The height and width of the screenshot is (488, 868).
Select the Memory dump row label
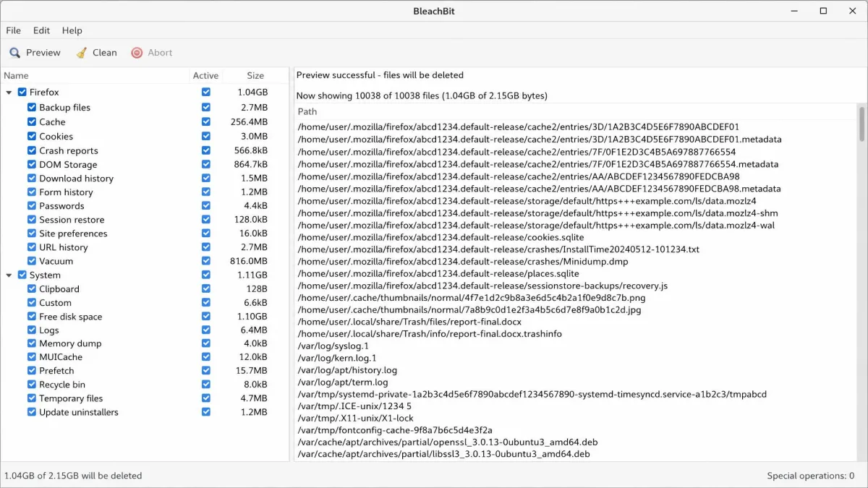(70, 344)
